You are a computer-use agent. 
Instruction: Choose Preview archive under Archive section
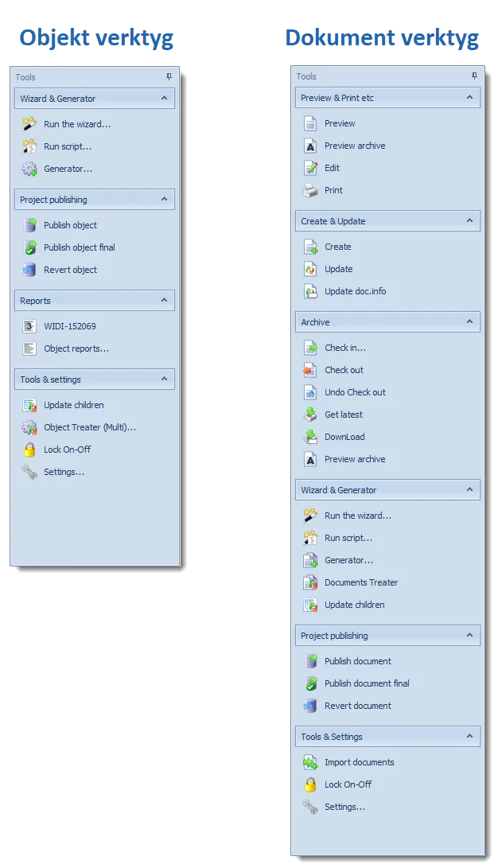pos(355,459)
